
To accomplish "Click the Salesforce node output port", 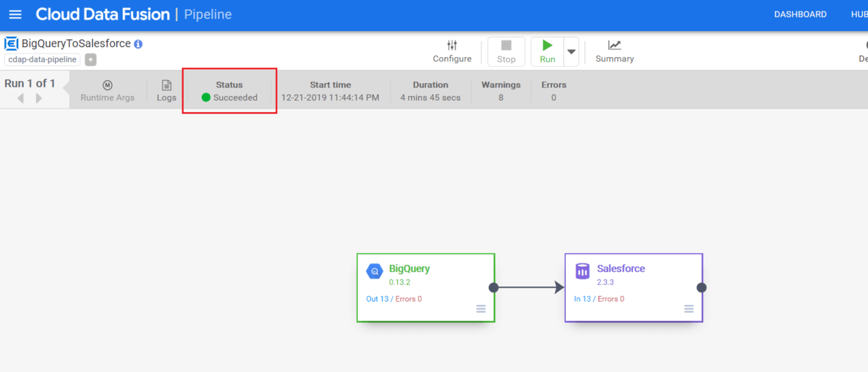I will pyautogui.click(x=701, y=287).
